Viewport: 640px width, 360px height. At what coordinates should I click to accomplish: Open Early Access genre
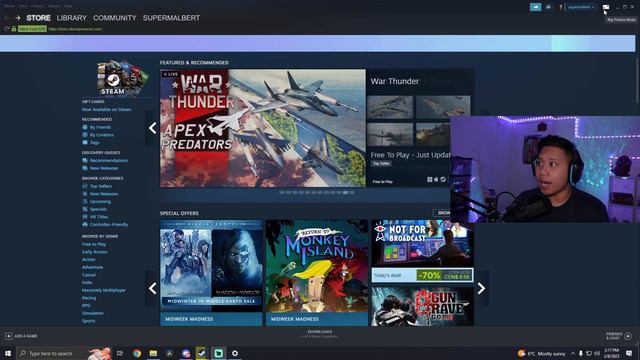point(95,252)
